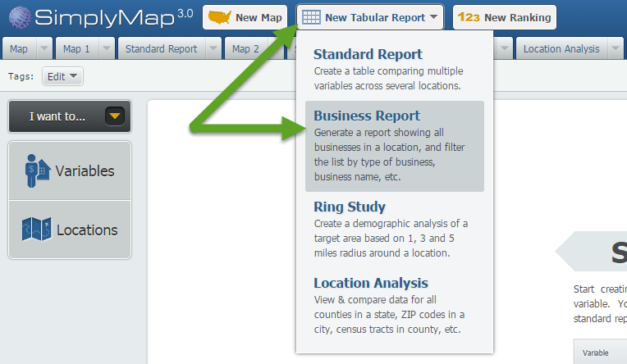The width and height of the screenshot is (627, 364).
Task: Switch to the Map tab
Action: [x=19, y=48]
